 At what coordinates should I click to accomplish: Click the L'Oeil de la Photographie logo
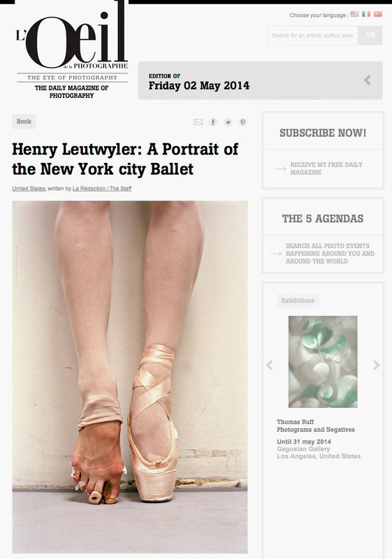(72, 50)
